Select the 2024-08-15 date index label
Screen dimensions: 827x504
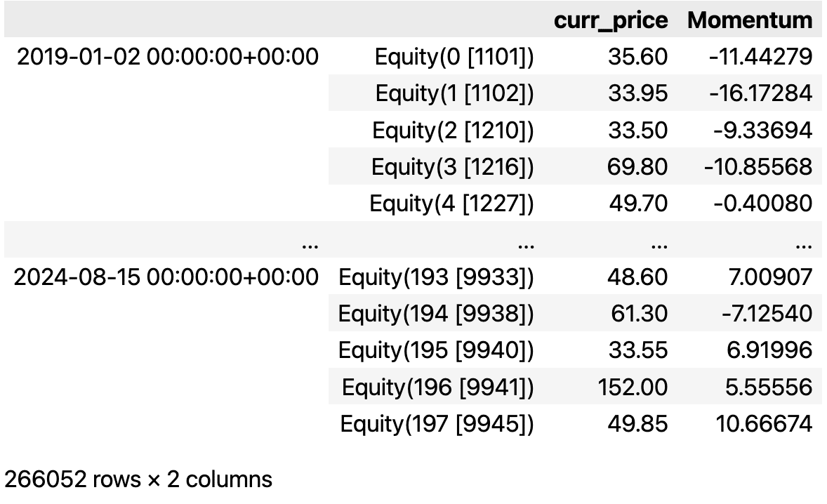pos(166,277)
